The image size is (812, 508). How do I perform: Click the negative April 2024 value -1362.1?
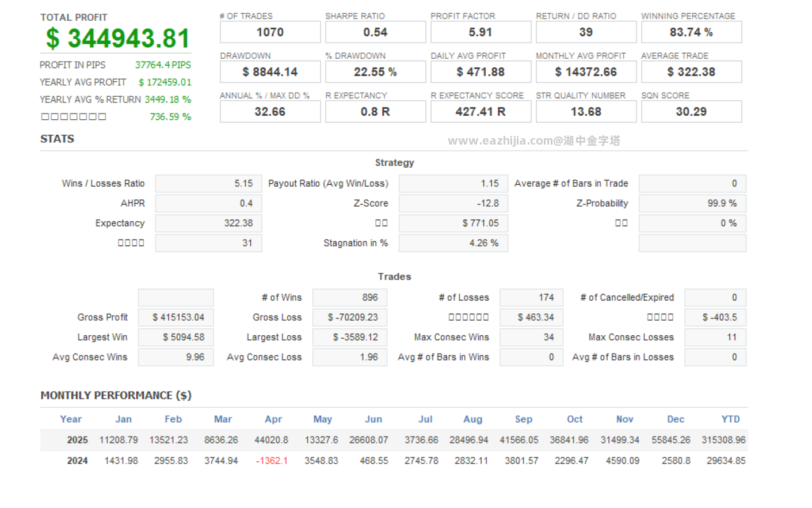272,461
